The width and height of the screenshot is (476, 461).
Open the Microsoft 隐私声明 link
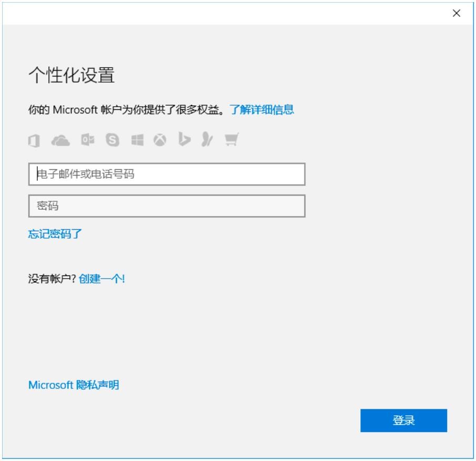[x=74, y=385]
